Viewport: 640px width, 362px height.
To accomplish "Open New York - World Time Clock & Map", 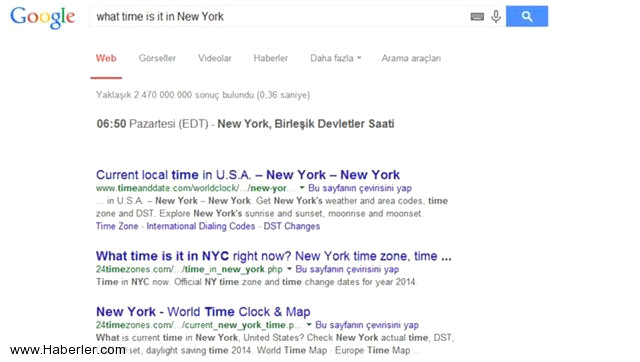I will pos(203,312).
